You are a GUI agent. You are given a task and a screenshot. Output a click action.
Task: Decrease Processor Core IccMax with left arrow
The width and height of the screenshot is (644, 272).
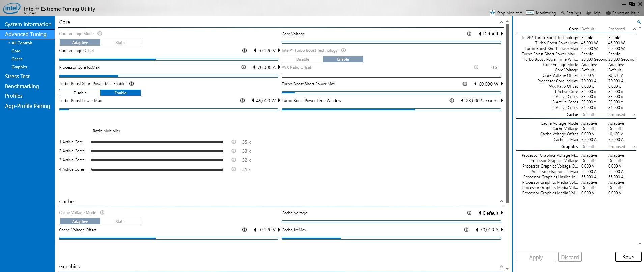click(254, 67)
